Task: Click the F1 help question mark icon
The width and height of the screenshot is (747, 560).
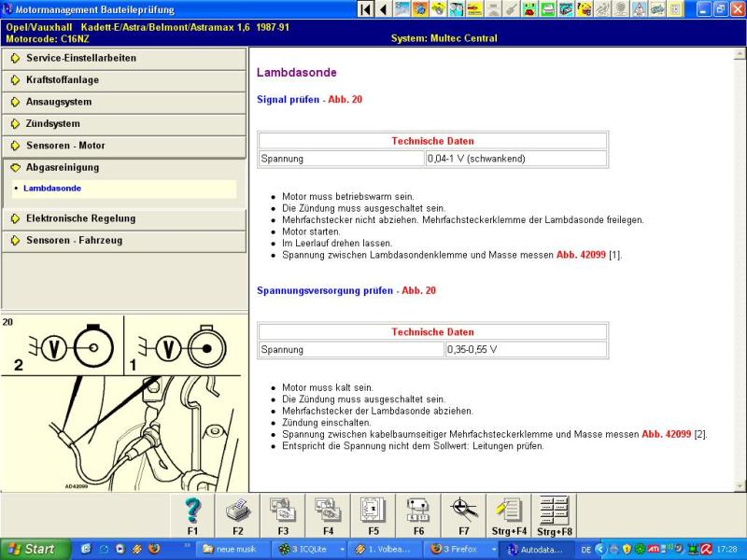Action: [x=192, y=510]
